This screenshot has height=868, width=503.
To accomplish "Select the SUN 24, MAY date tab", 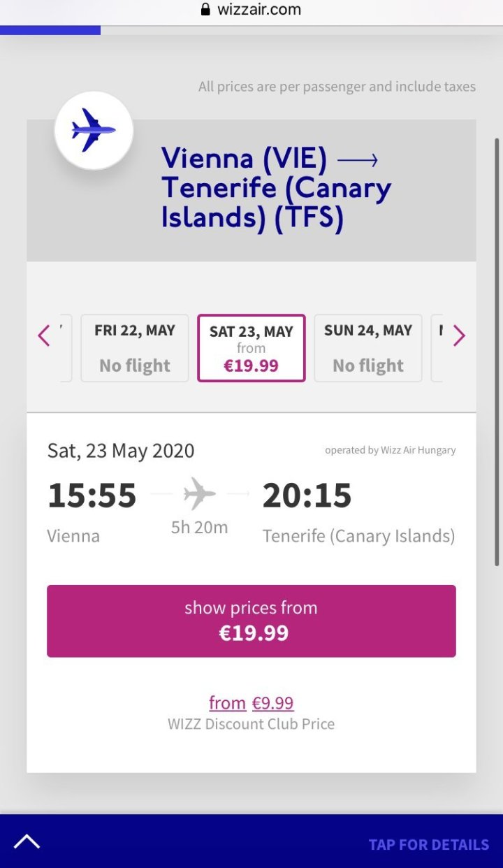I will (x=368, y=348).
